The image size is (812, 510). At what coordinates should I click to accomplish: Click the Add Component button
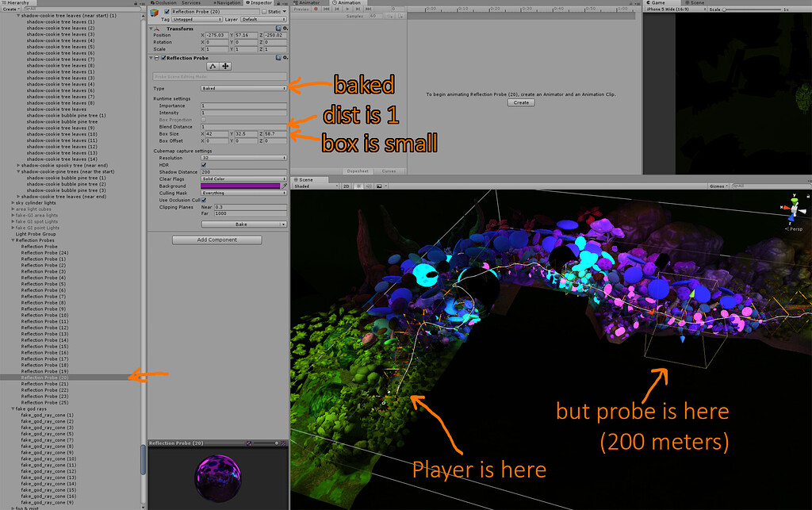tap(216, 240)
